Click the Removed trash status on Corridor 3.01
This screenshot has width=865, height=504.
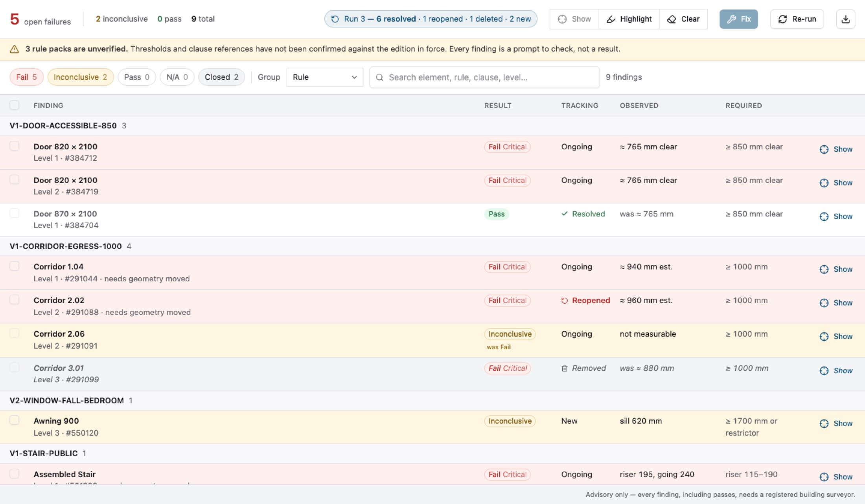(x=583, y=368)
